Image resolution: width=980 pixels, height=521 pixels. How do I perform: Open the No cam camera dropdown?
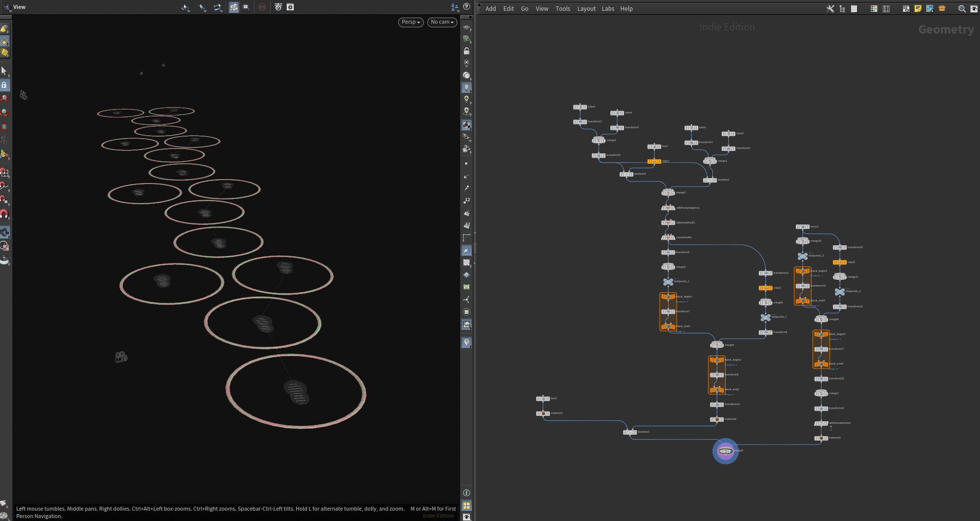tap(442, 22)
